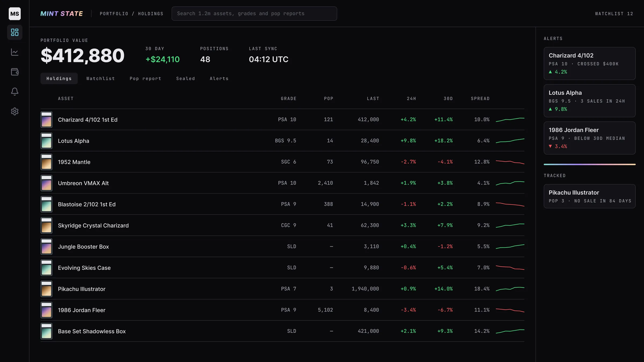Select the Jungle Booster Box row name
This screenshot has width=644, height=362.
tap(83, 247)
